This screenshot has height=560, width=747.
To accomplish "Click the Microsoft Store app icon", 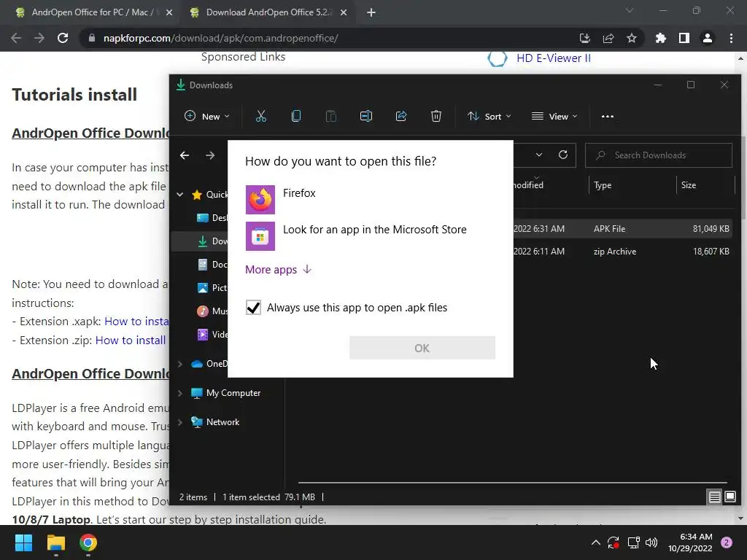I will [260, 236].
